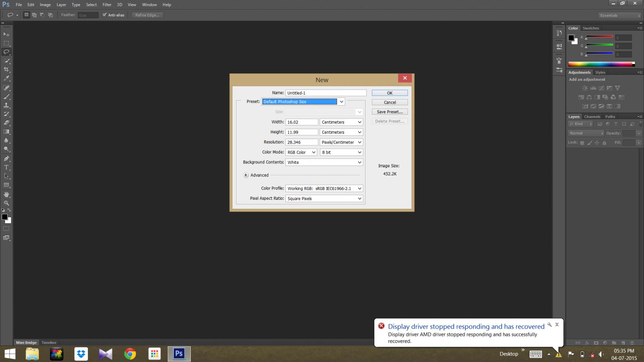644x362 pixels.
Task: Select the Crop tool
Action: pos(7,69)
